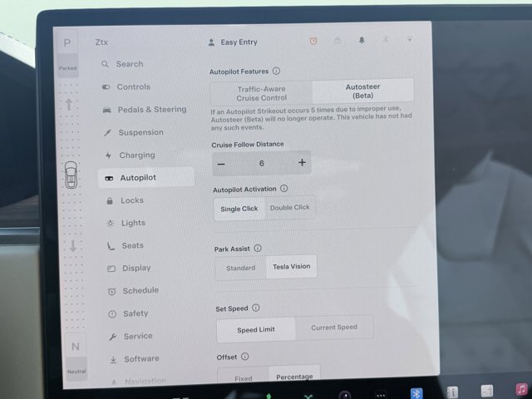
Task: Select Traffic-Aware Cruise Control
Action: (261, 91)
